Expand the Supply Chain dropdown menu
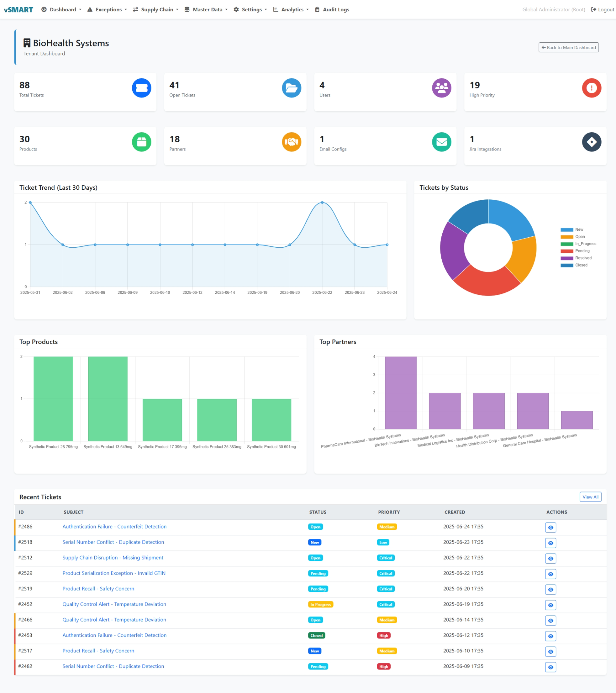This screenshot has width=616, height=693. (x=156, y=10)
